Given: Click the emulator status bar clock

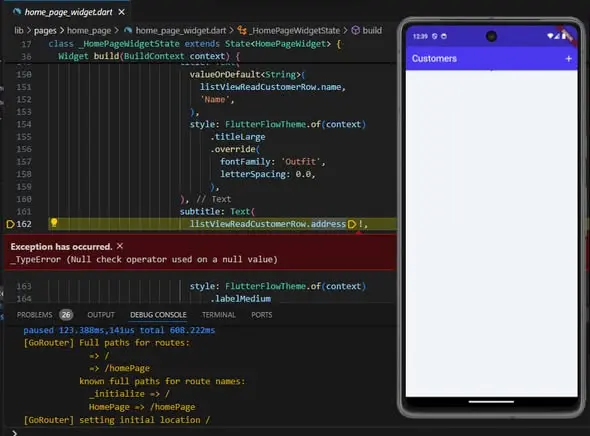Looking at the screenshot, I should [420, 36].
